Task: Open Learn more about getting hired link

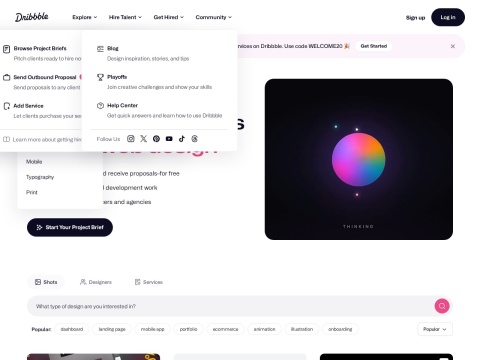Action: click(x=47, y=139)
